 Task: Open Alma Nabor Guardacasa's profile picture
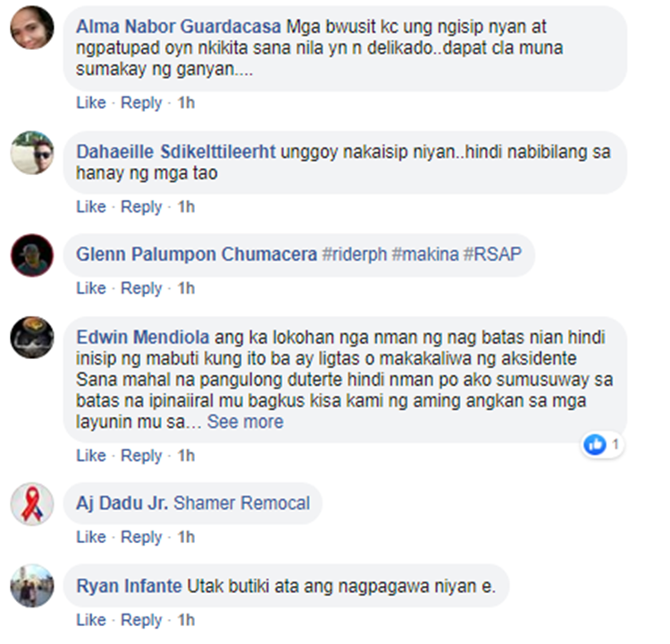pos(32,28)
